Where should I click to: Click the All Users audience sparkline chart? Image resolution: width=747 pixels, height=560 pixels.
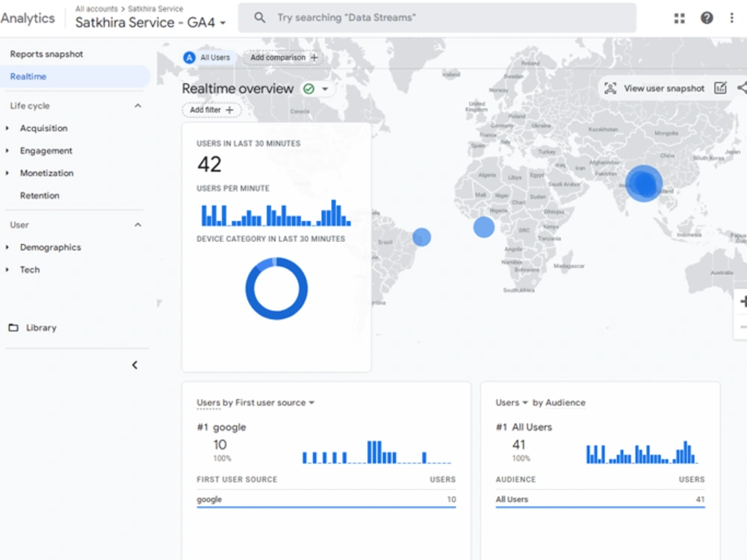coord(642,452)
